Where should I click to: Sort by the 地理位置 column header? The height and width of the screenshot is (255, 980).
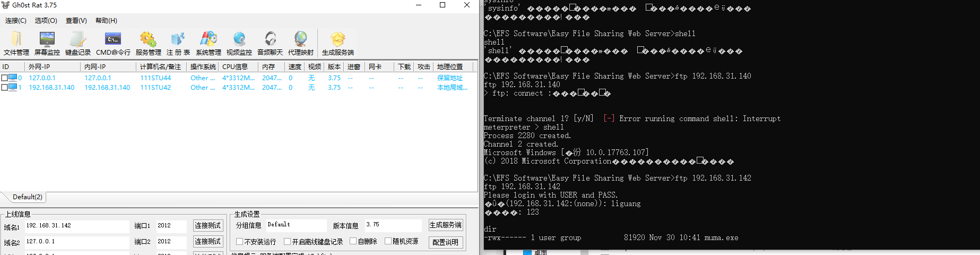tap(455, 66)
